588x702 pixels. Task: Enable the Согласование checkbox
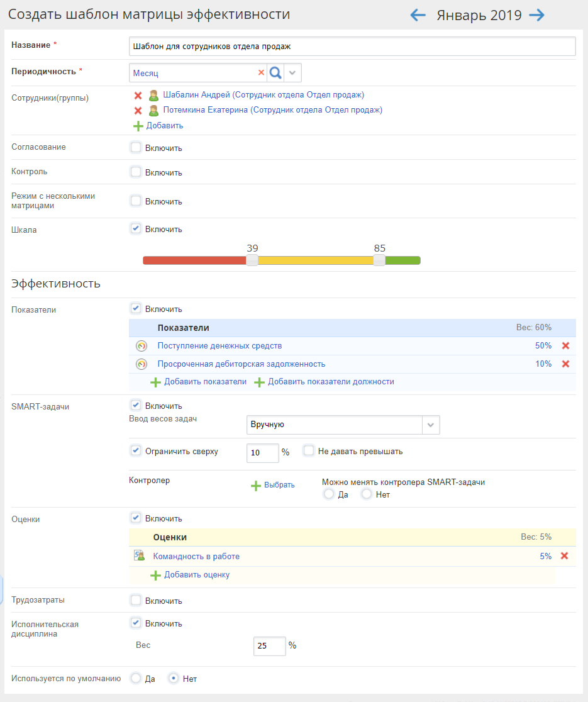(x=136, y=148)
